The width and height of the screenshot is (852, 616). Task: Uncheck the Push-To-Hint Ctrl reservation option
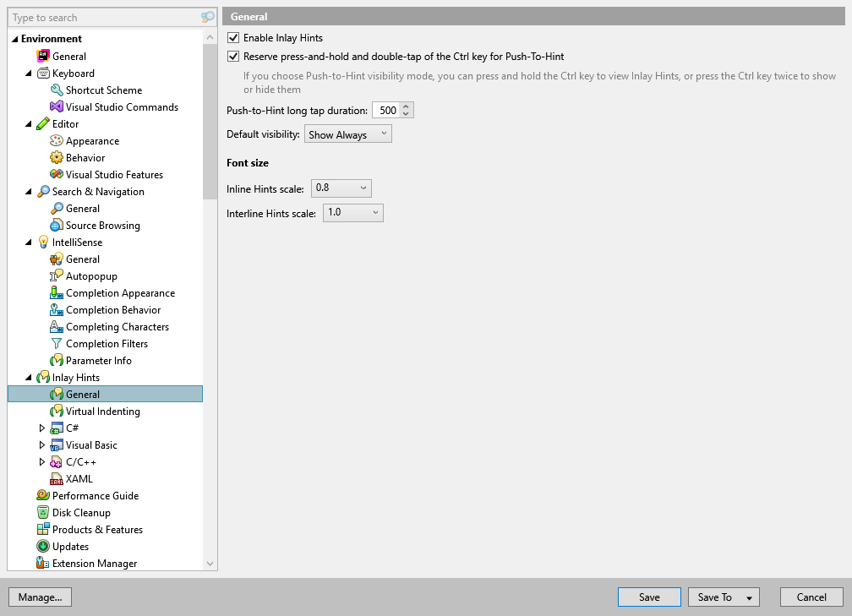[232, 57]
